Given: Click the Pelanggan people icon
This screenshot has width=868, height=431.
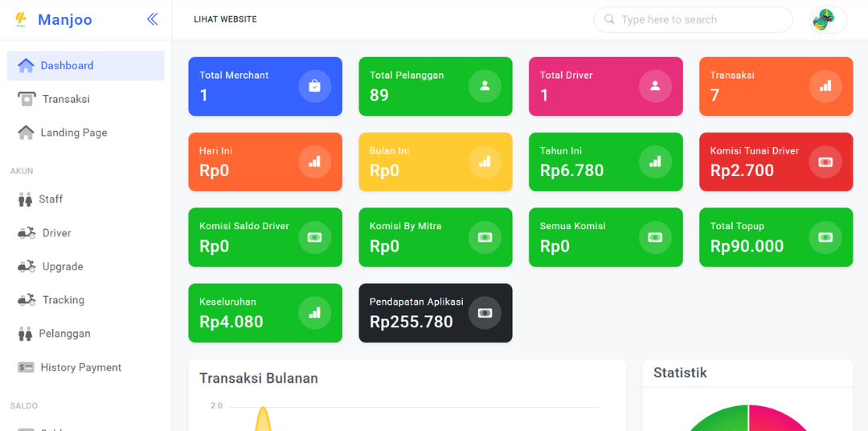Looking at the screenshot, I should (25, 334).
